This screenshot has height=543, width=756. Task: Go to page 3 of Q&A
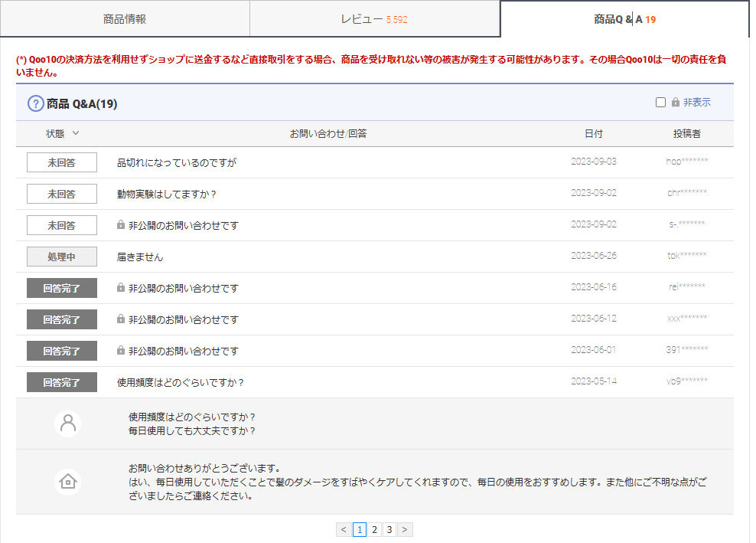[389, 529]
